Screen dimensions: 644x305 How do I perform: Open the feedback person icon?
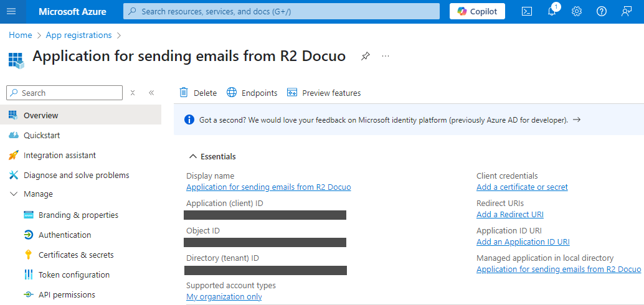627,11
